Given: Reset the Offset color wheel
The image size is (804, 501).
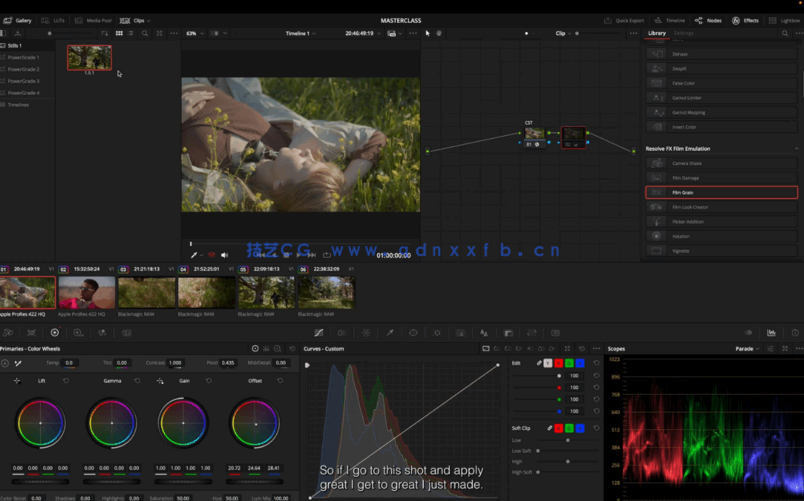Looking at the screenshot, I should click(x=280, y=381).
